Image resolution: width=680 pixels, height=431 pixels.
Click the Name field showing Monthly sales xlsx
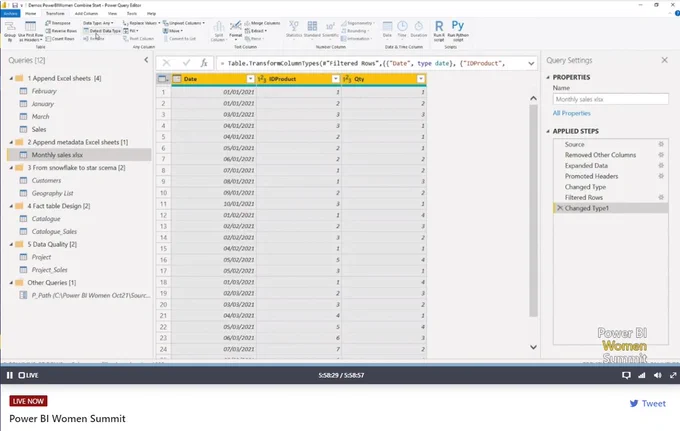pos(610,99)
